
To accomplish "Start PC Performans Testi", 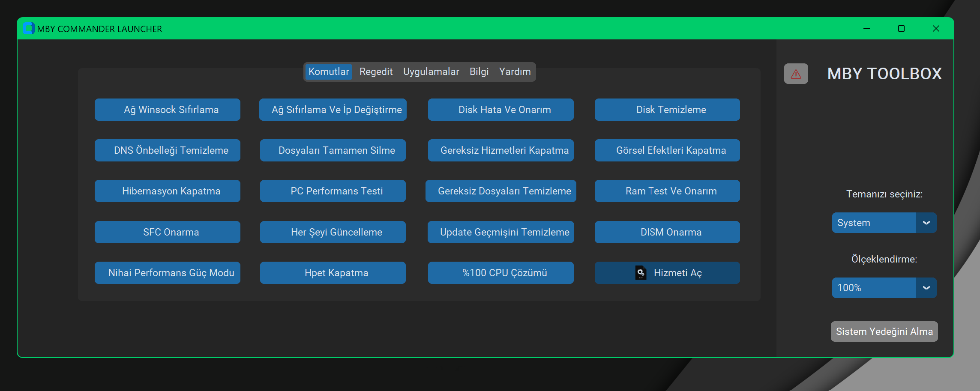I will tap(333, 191).
